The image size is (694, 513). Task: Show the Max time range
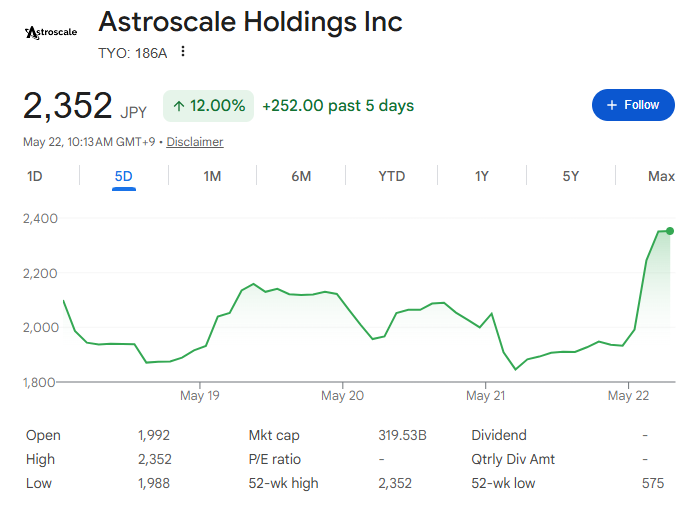coord(661,176)
